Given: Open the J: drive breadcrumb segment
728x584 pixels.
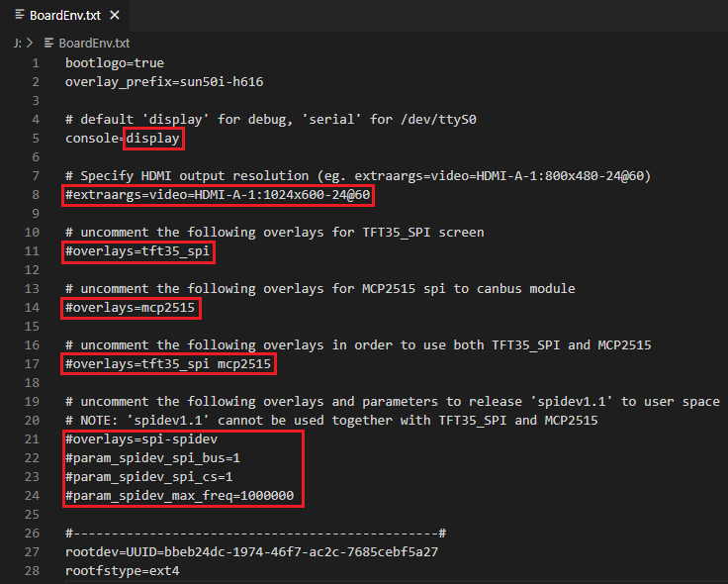Looking at the screenshot, I should click(x=17, y=44).
